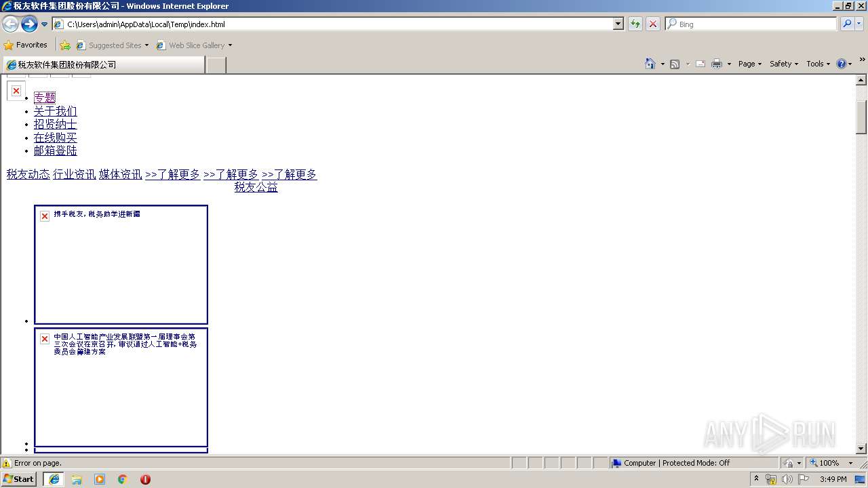Open the 专题 link
The height and width of the screenshot is (488, 868).
pos(45,98)
